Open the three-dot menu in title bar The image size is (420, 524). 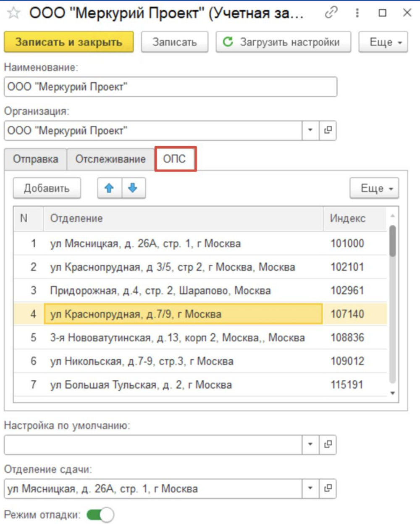(x=357, y=13)
